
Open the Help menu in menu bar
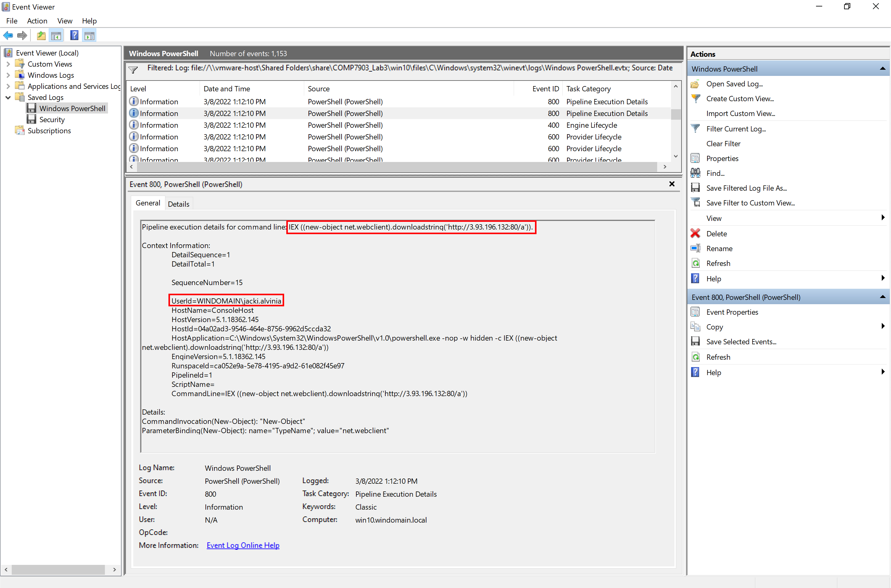pyautogui.click(x=89, y=21)
